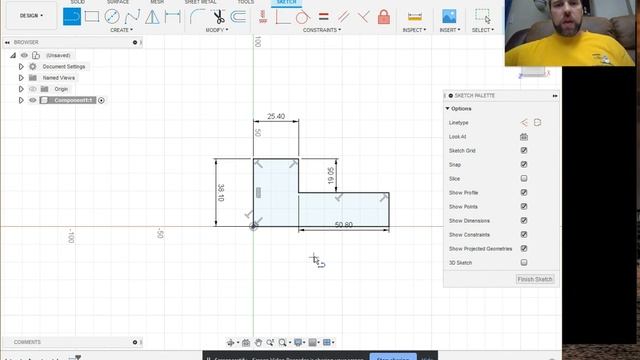Collapse the Options section in Sketch Palette

coord(447,109)
